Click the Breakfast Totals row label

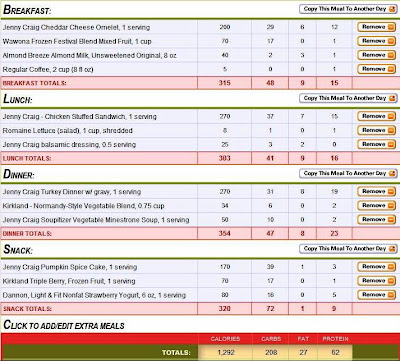tap(35, 83)
